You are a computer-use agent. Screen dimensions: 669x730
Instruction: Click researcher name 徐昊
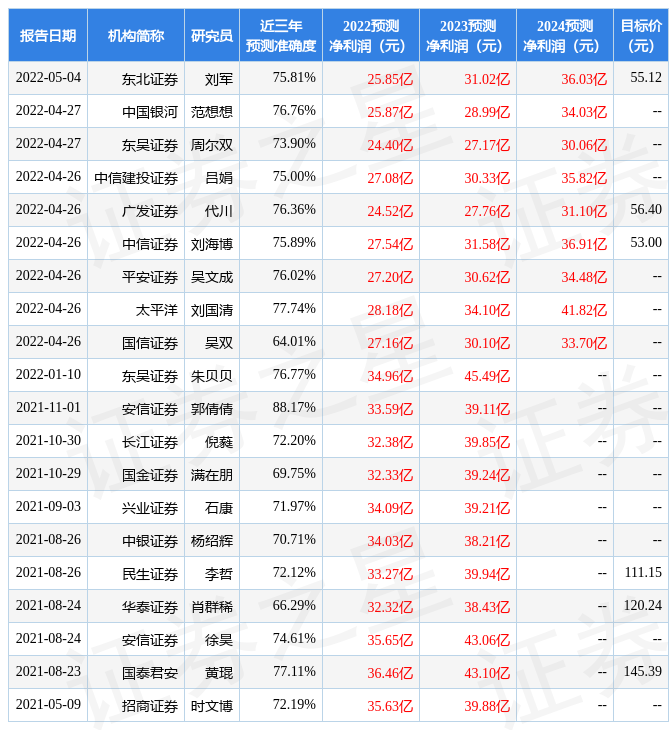[219, 641]
